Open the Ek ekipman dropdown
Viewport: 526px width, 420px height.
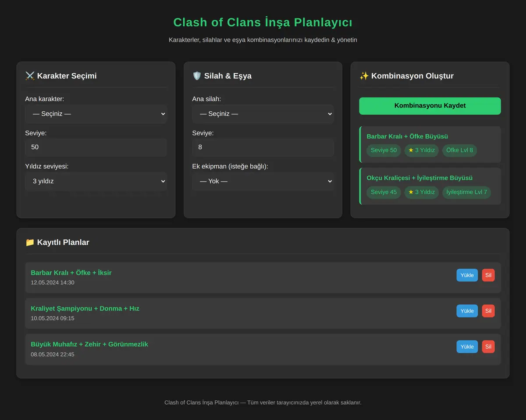[x=263, y=181]
